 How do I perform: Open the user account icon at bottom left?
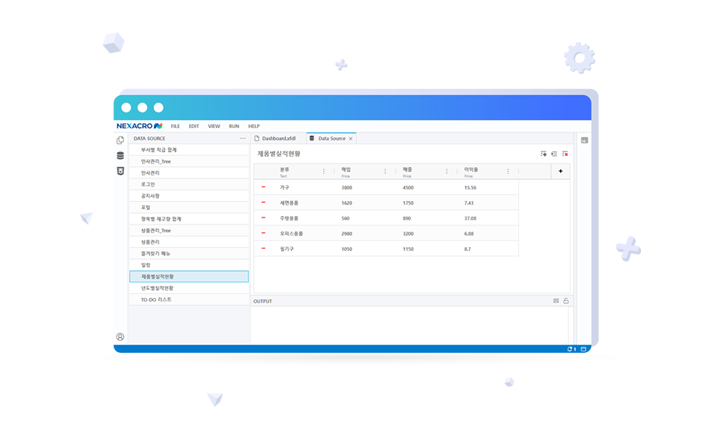(x=121, y=337)
